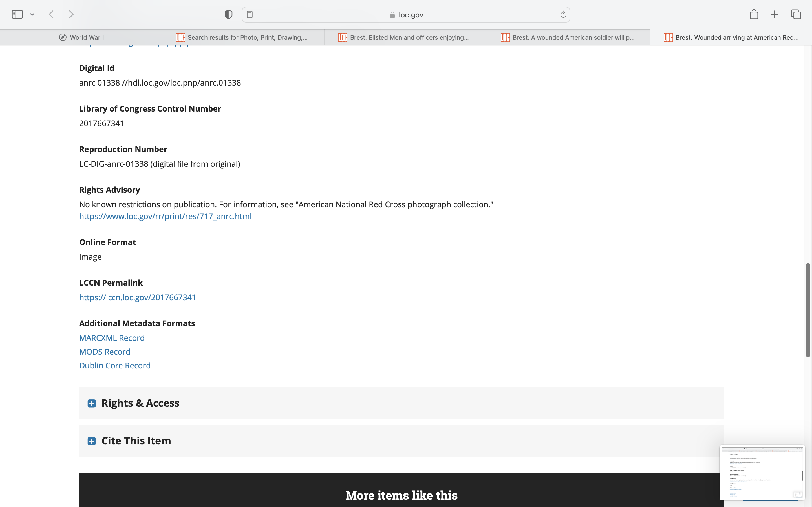812x507 pixels.
Task: Reload the loc.gov page
Action: 563,14
